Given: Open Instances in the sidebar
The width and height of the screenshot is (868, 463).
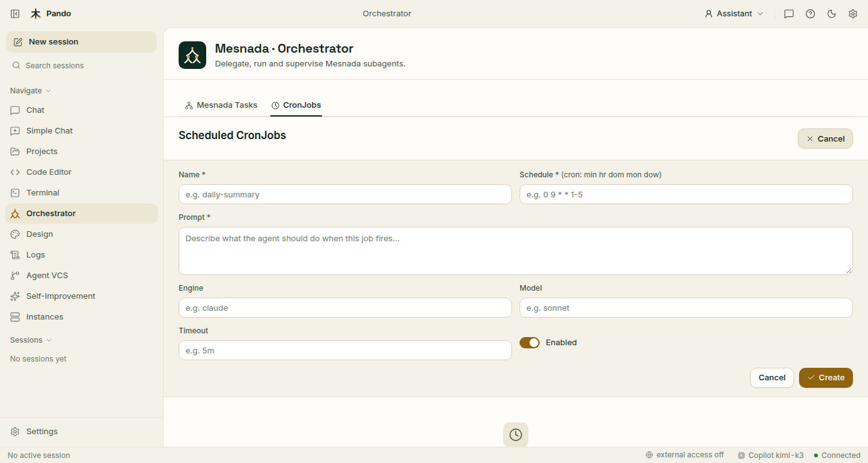Looking at the screenshot, I should (x=81, y=317).
